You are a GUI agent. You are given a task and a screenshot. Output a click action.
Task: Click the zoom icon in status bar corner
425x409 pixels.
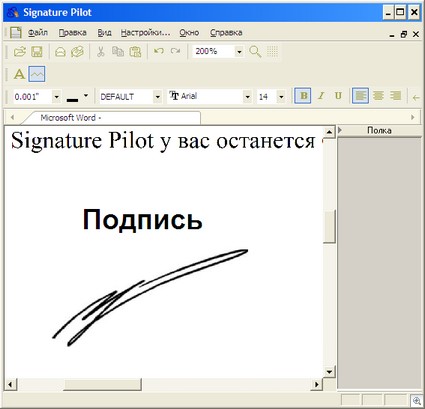point(416,401)
